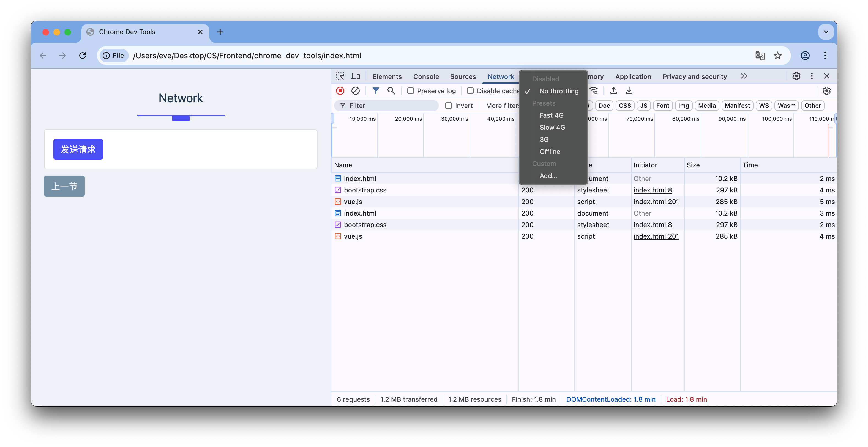Open the index.html:8 initiator link
Screen dimensions: 868x447
653,190
